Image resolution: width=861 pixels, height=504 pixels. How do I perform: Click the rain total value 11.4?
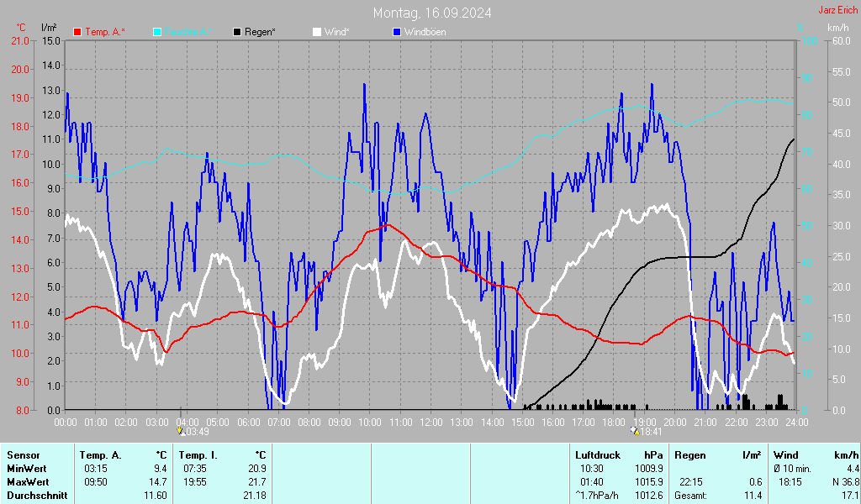point(753,496)
